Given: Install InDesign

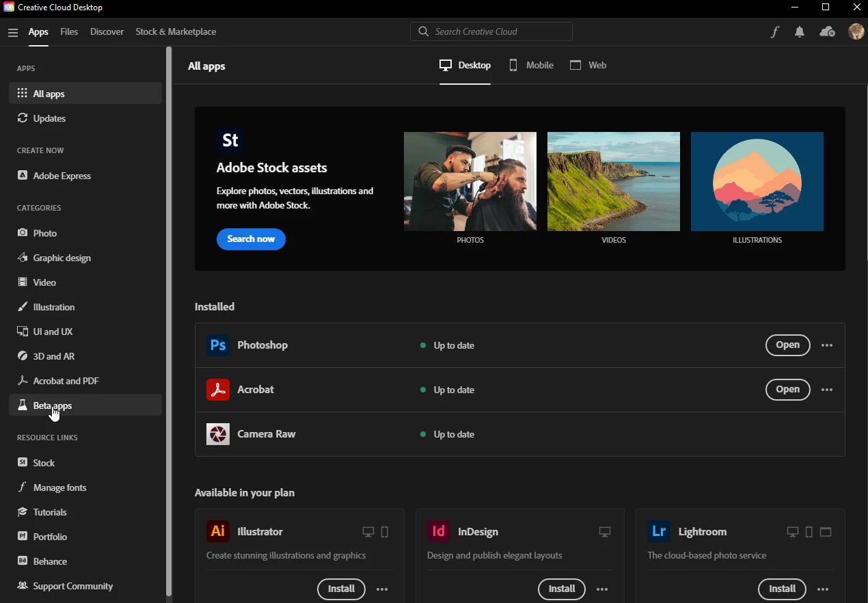Looking at the screenshot, I should coord(562,589).
